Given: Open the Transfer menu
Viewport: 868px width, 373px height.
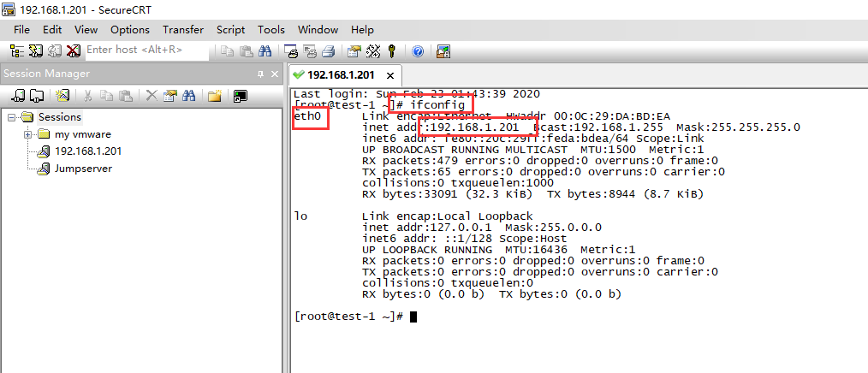Looking at the screenshot, I should [x=182, y=30].
